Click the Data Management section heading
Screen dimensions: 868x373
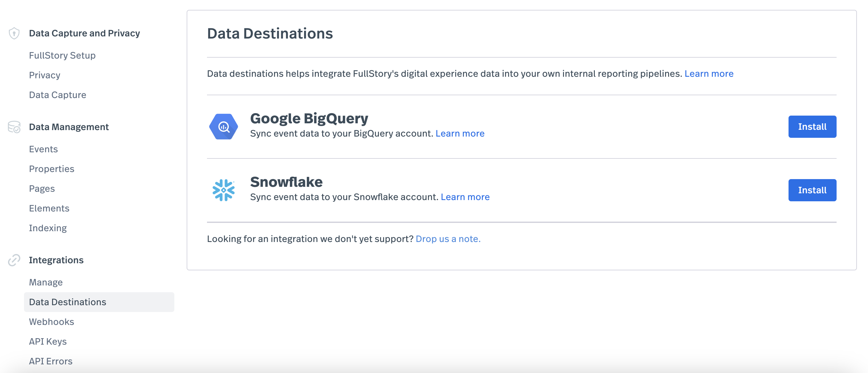click(69, 127)
